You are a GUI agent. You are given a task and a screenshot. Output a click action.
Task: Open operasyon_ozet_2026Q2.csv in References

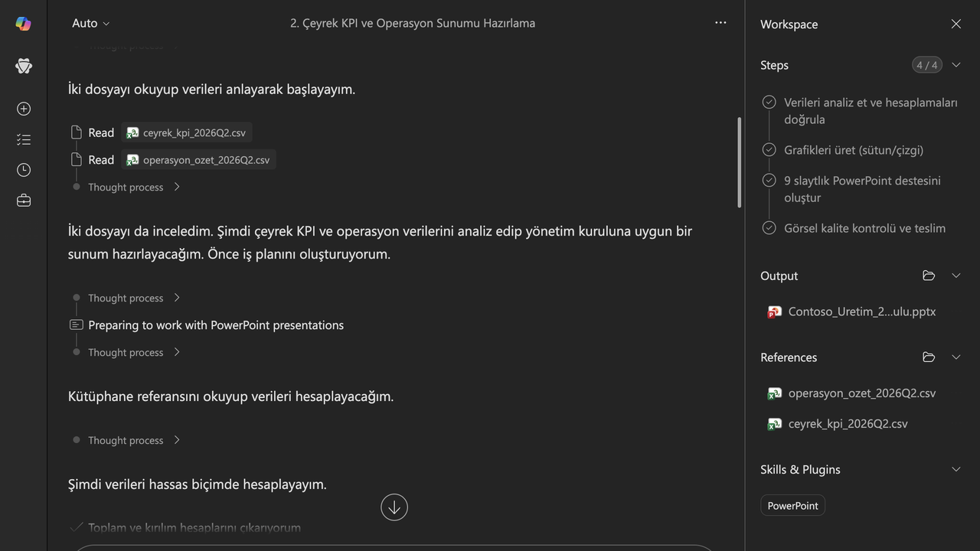click(x=851, y=393)
